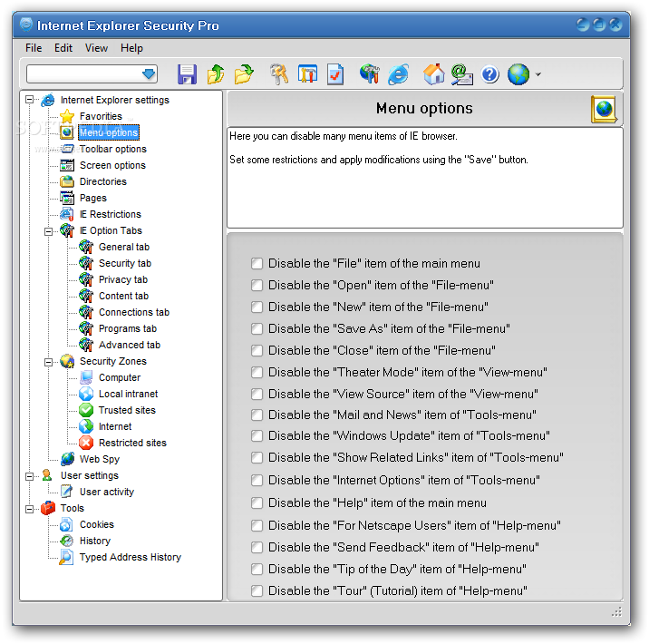Collapse the IE Option Tabs tree node

point(48,231)
